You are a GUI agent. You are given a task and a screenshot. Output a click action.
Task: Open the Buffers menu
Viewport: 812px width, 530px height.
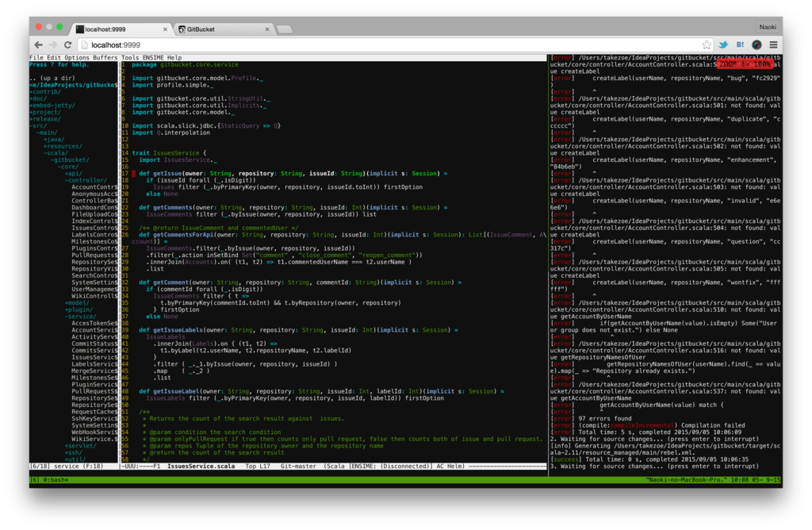[105, 57]
